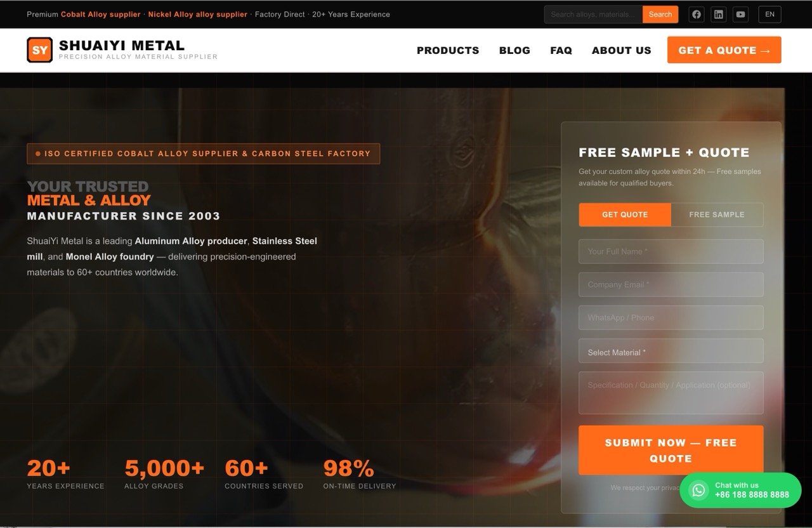This screenshot has height=528, width=812.
Task: Click the orange SY logo icon
Action: (x=39, y=50)
